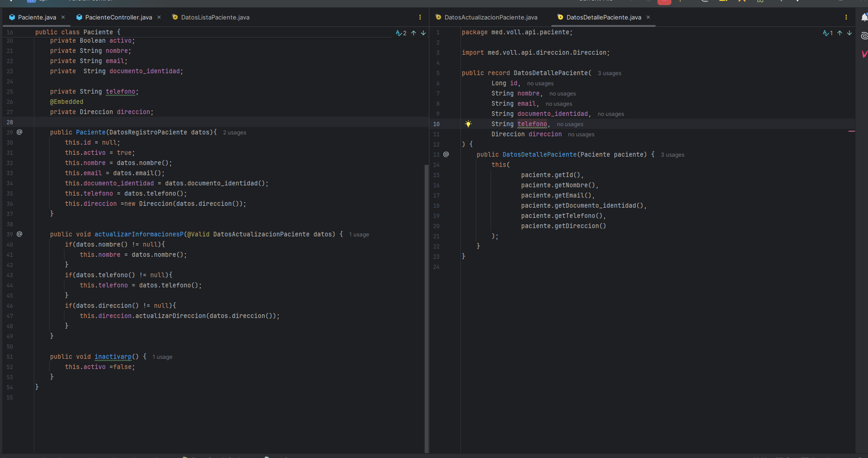
Task: Click 'no usages' hint beside Direccion direccion
Action: [x=581, y=134]
